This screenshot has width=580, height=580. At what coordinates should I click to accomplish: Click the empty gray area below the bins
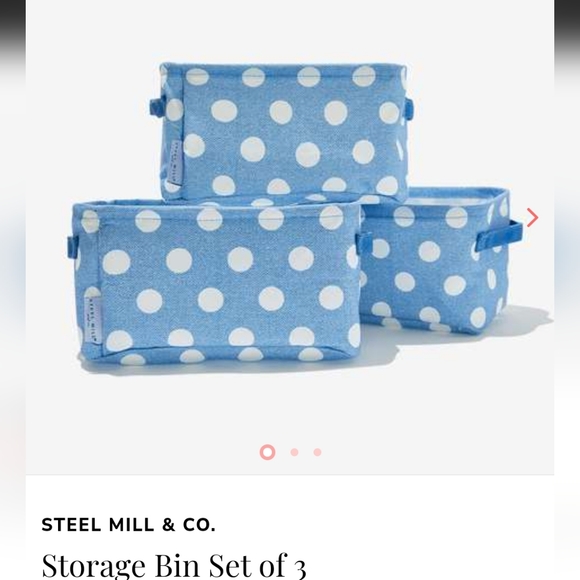[290, 411]
